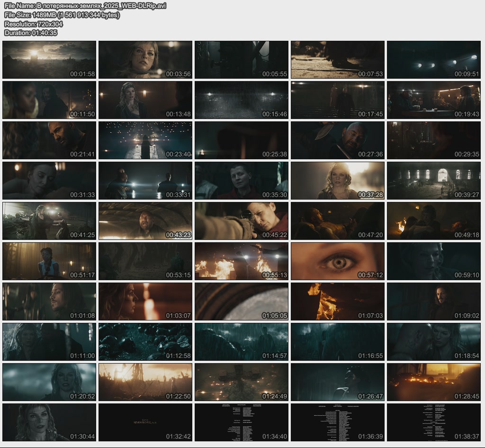Open the thumbnail marked 00:23:40
This screenshot has height=448, width=485.
(x=145, y=140)
